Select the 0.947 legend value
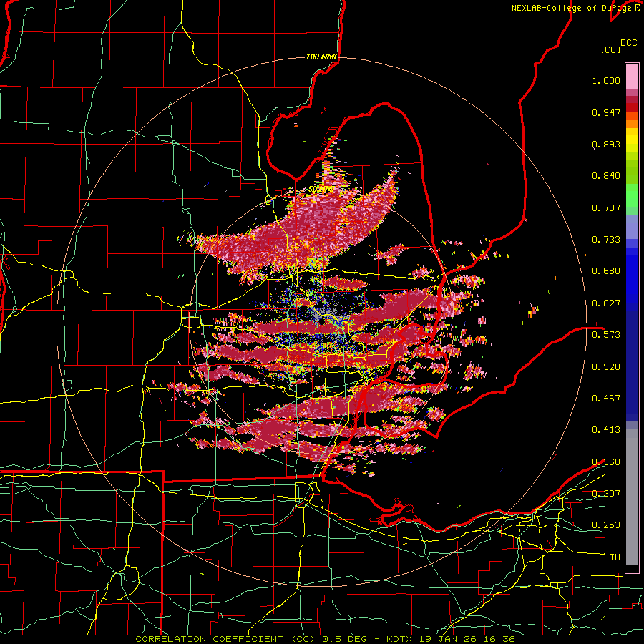 click(x=606, y=112)
